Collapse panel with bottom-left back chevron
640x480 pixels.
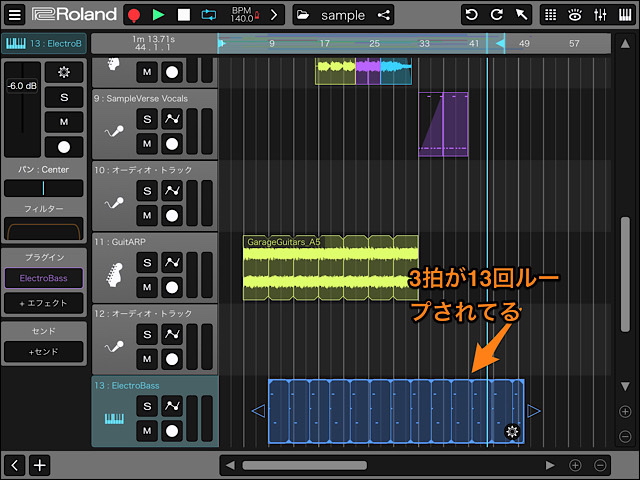click(15, 465)
